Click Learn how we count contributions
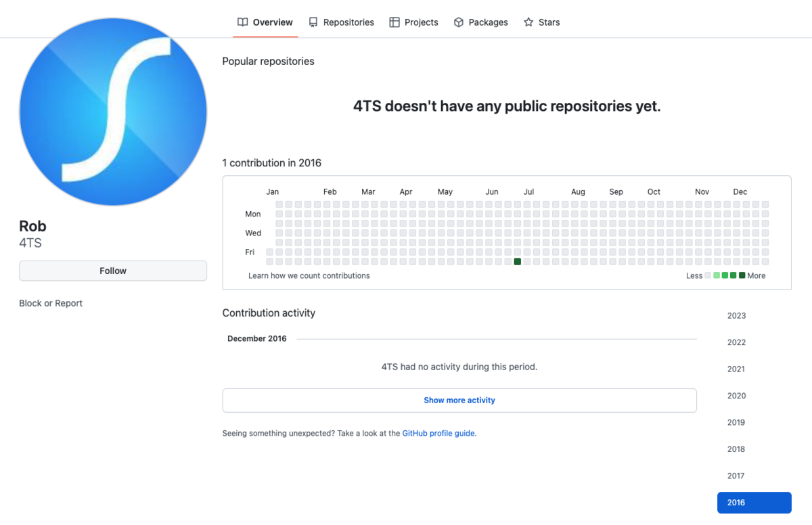Viewport: 812px width, 525px height. coord(309,275)
